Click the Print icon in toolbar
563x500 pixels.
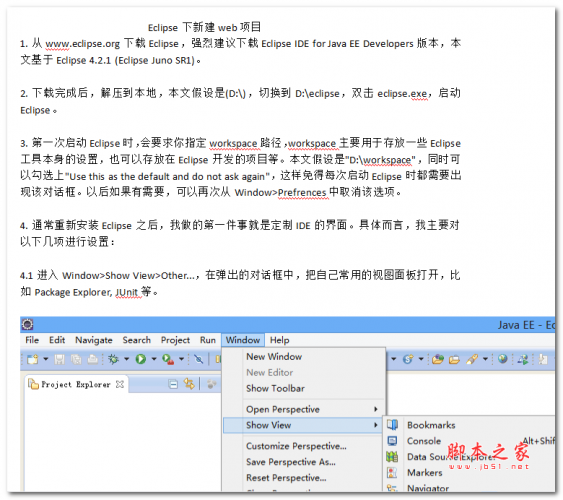pyautogui.click(x=93, y=359)
